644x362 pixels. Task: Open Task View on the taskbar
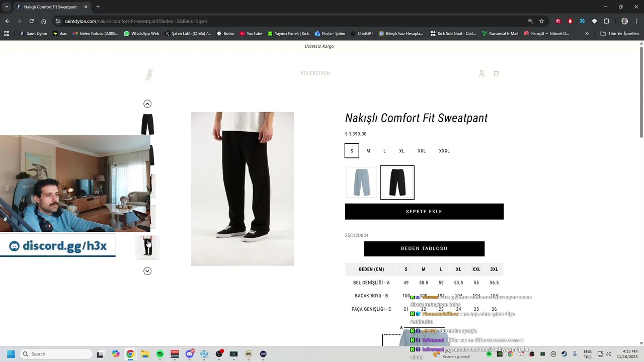tap(100, 354)
